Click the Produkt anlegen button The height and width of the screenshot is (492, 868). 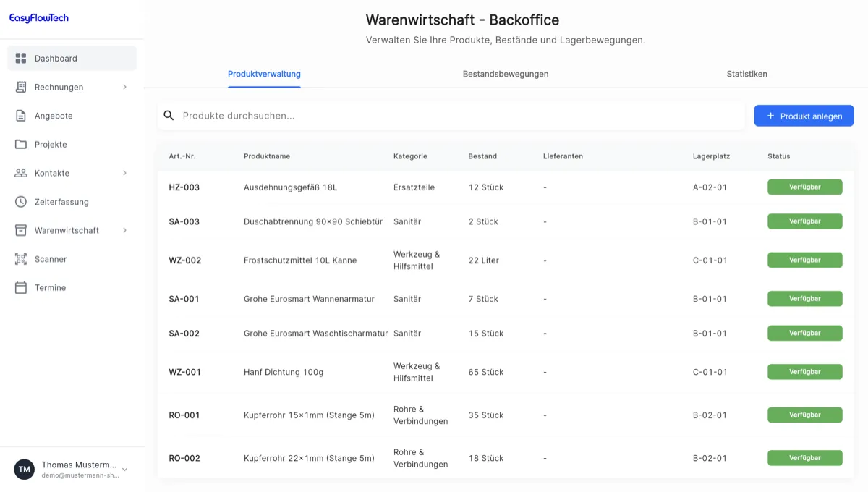coord(804,115)
